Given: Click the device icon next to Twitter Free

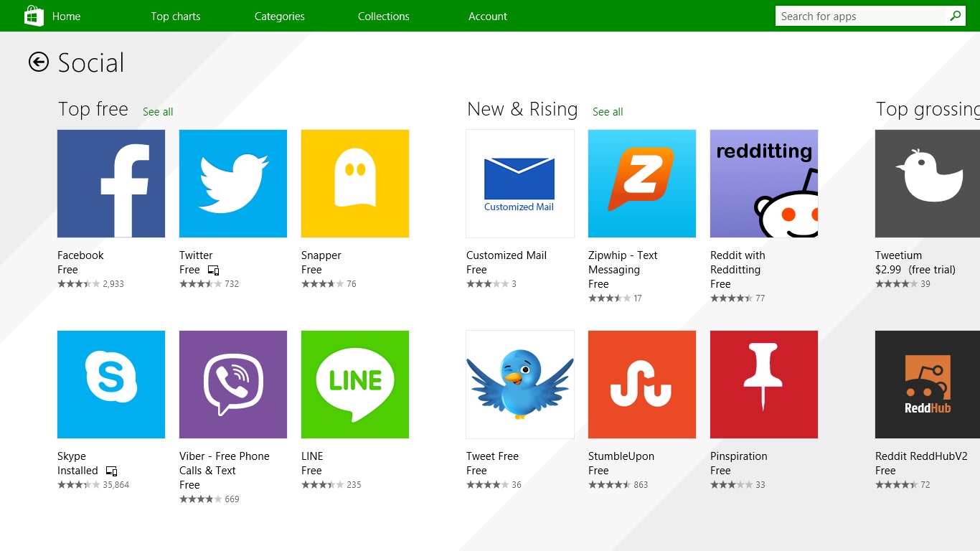Looking at the screenshot, I should pos(213,270).
